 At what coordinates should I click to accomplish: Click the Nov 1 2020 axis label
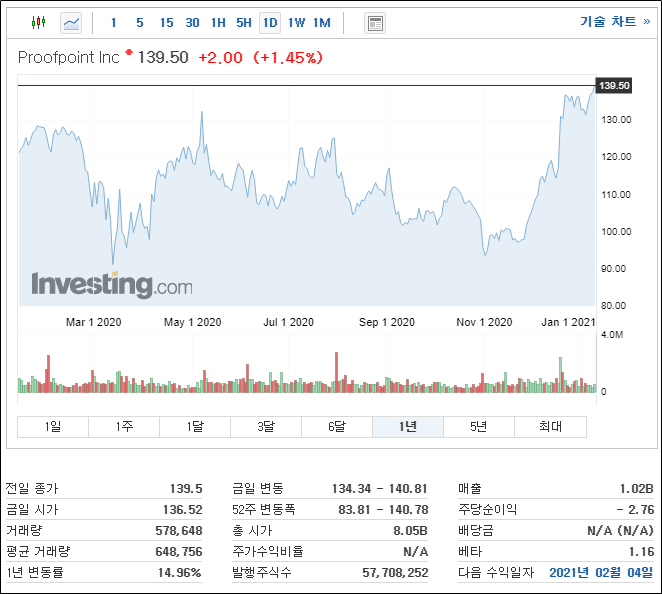(x=484, y=322)
